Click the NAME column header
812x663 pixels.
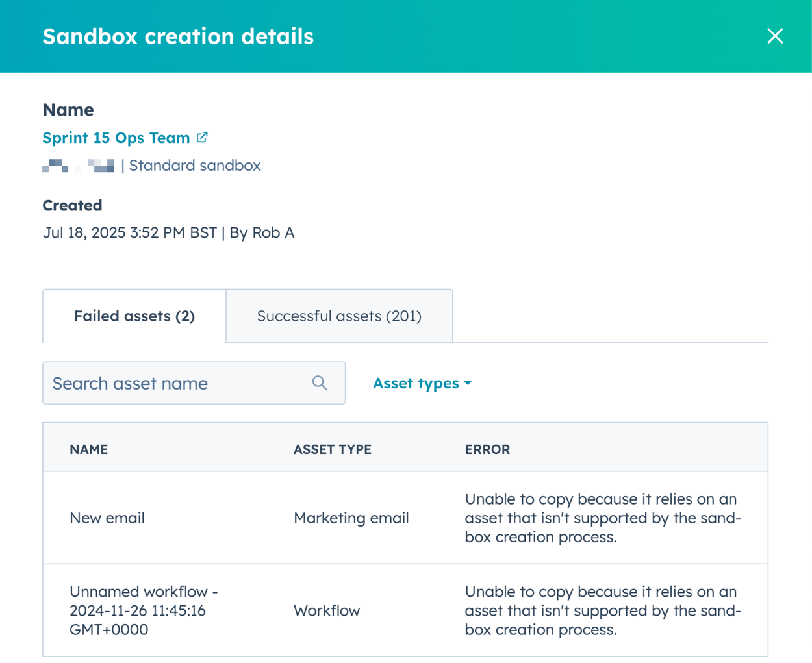[x=88, y=449]
